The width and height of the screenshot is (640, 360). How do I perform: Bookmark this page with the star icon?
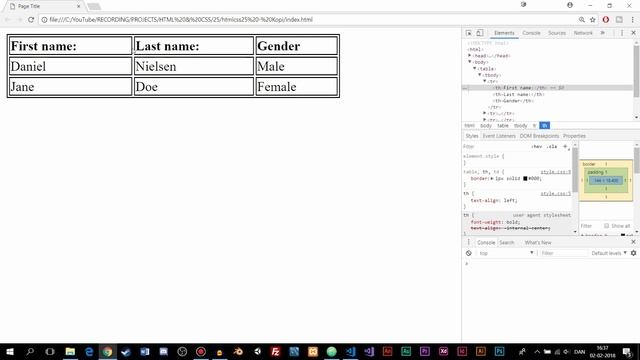point(593,19)
